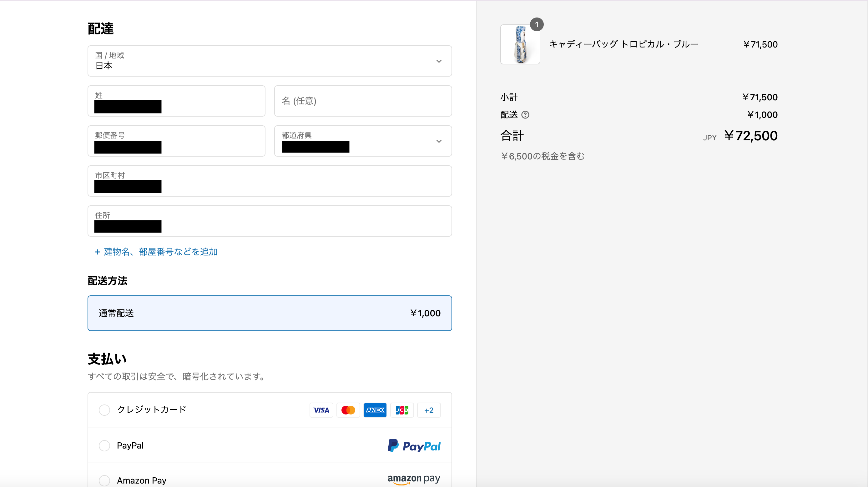Select the PayPal radio button
The image size is (868, 487).
[x=104, y=445]
